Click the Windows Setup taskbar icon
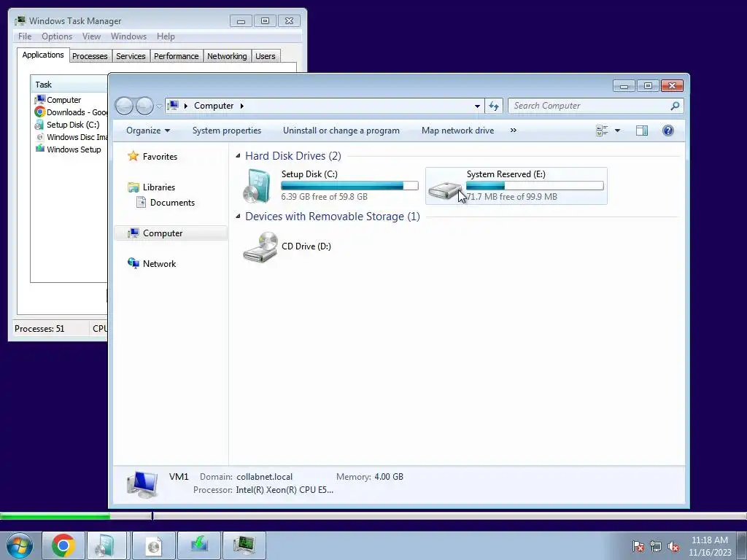The image size is (747, 560). [198, 545]
